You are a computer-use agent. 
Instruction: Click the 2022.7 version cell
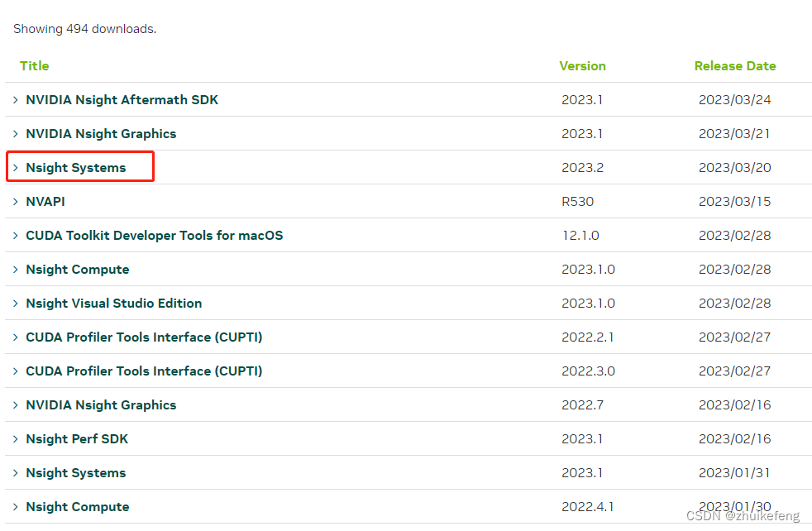(583, 405)
